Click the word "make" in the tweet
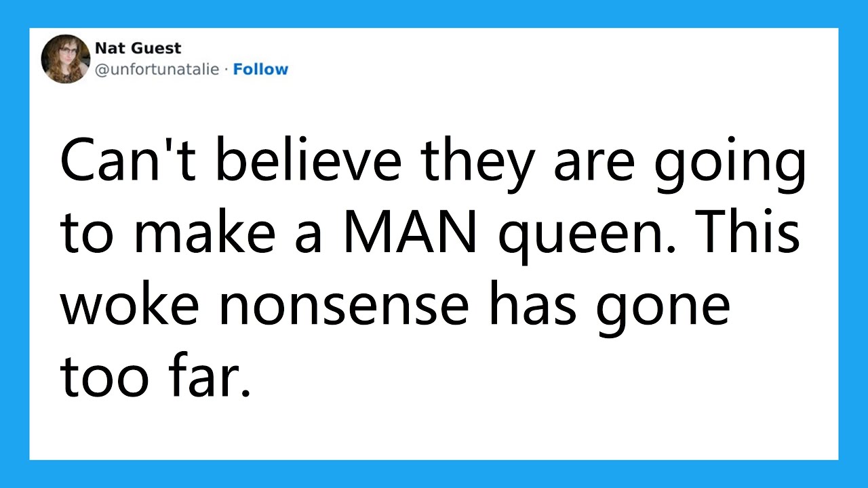Image resolution: width=868 pixels, height=488 pixels. 214,234
